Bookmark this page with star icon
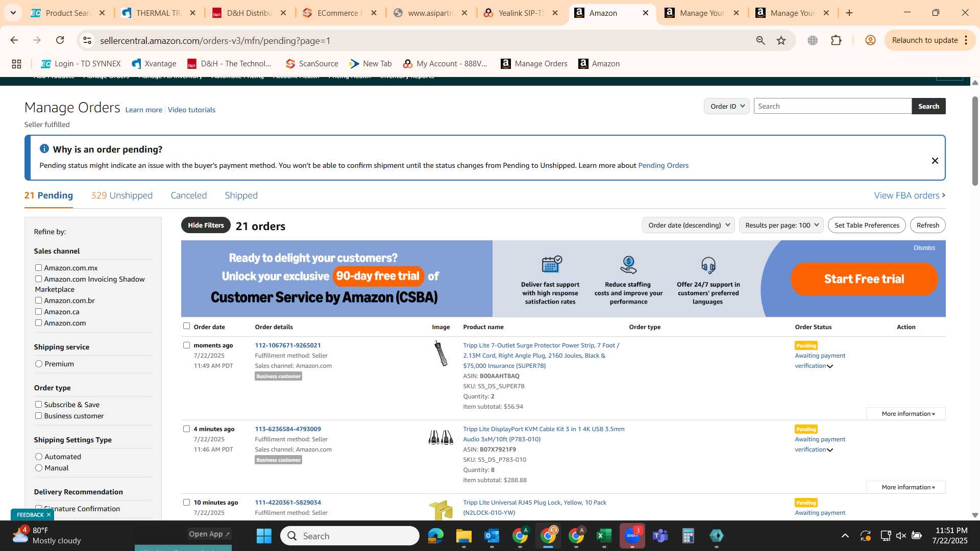Screen dimensions: 980x551 781,40
